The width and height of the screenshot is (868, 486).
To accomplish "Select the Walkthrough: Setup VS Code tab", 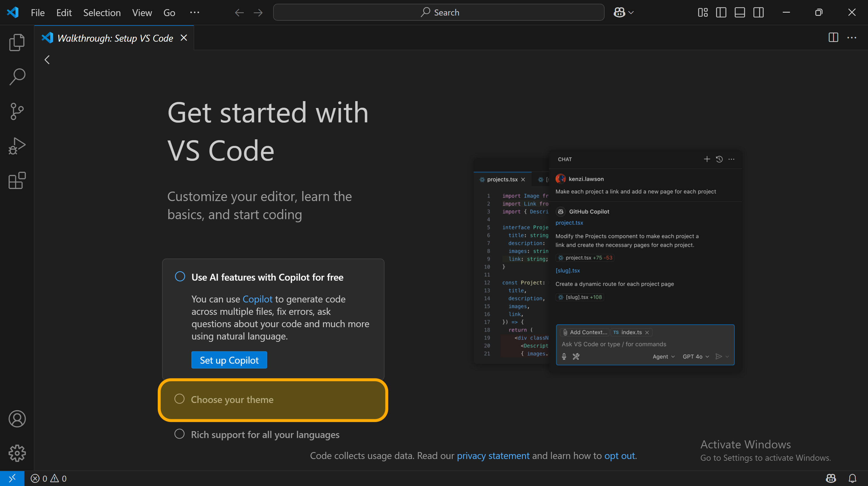I will [x=114, y=38].
